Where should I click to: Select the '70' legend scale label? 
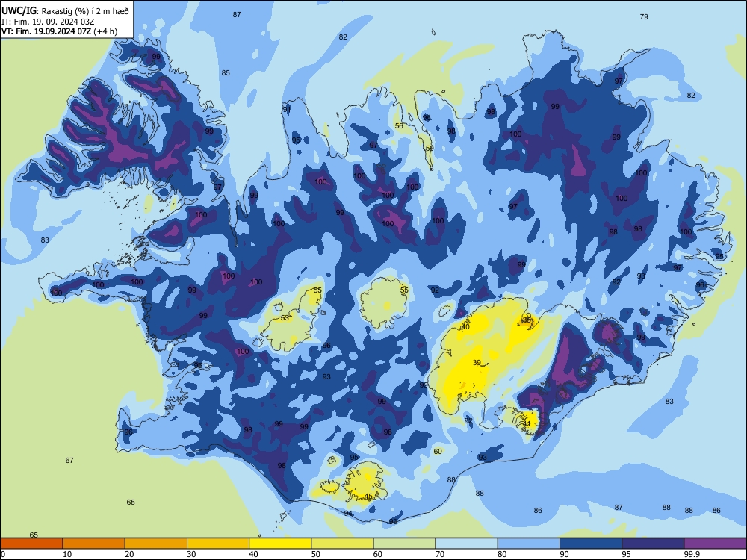[x=440, y=554]
